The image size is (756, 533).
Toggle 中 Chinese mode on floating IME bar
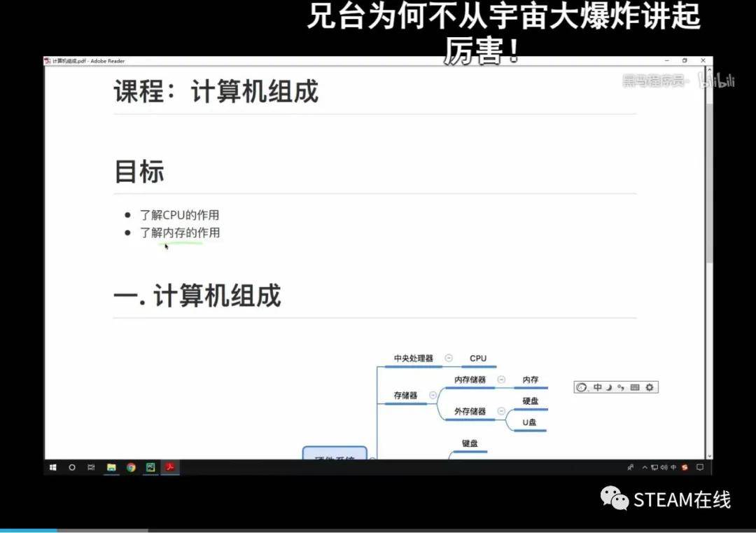point(598,387)
